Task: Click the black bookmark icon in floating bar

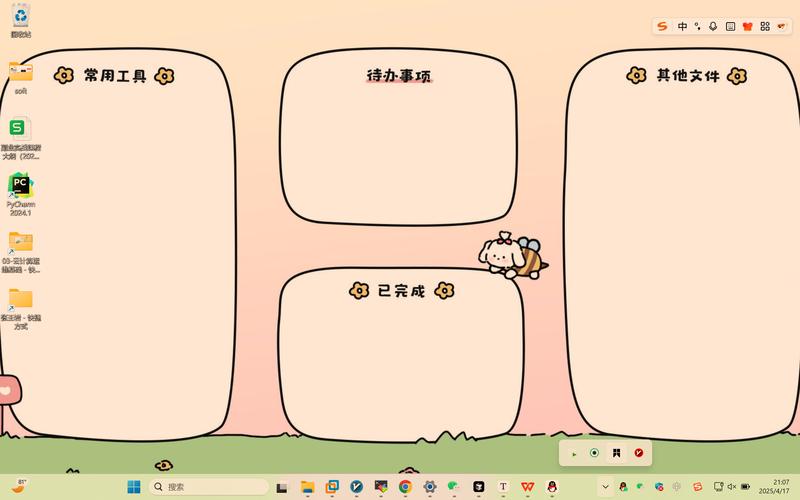Action: click(616, 453)
